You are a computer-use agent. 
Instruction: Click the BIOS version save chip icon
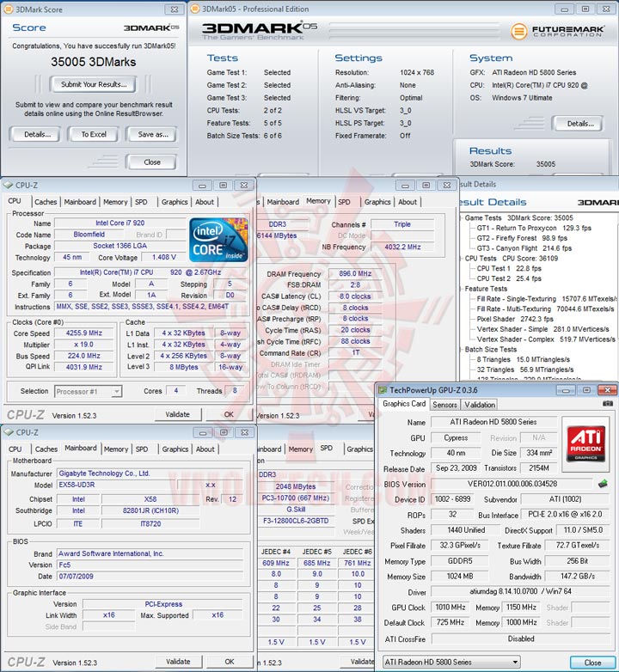[x=603, y=484]
